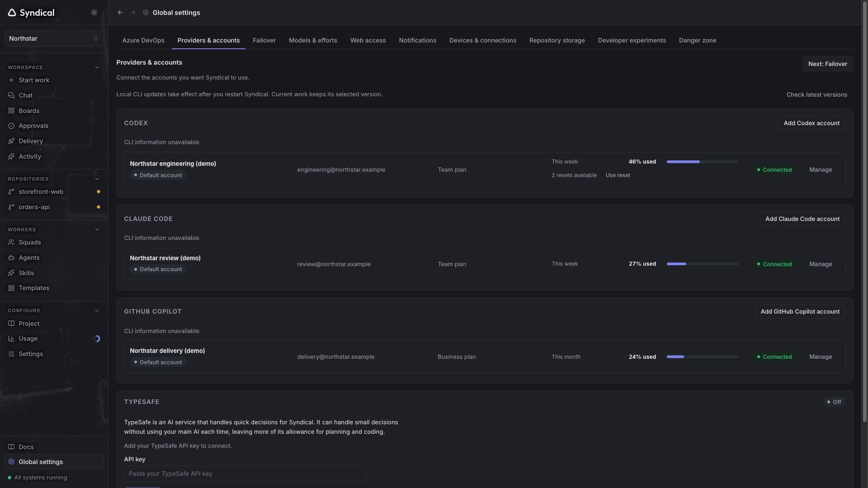Open the Approvals check icon
868x488 pixels.
point(11,126)
